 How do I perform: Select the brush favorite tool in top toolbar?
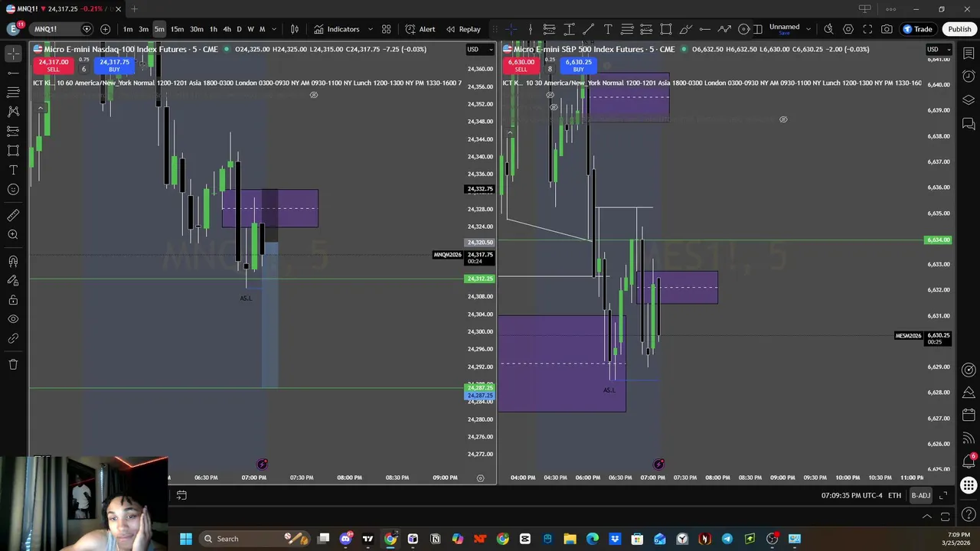tap(685, 29)
